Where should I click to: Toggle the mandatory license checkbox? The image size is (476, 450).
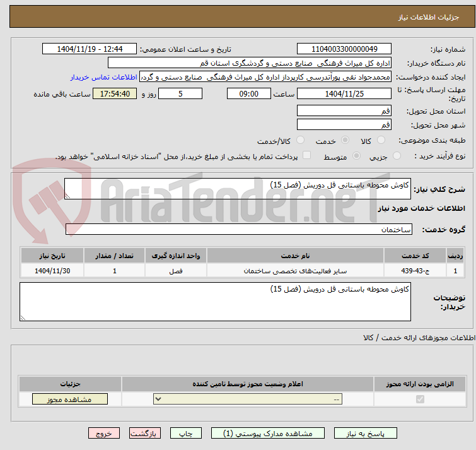420,399
